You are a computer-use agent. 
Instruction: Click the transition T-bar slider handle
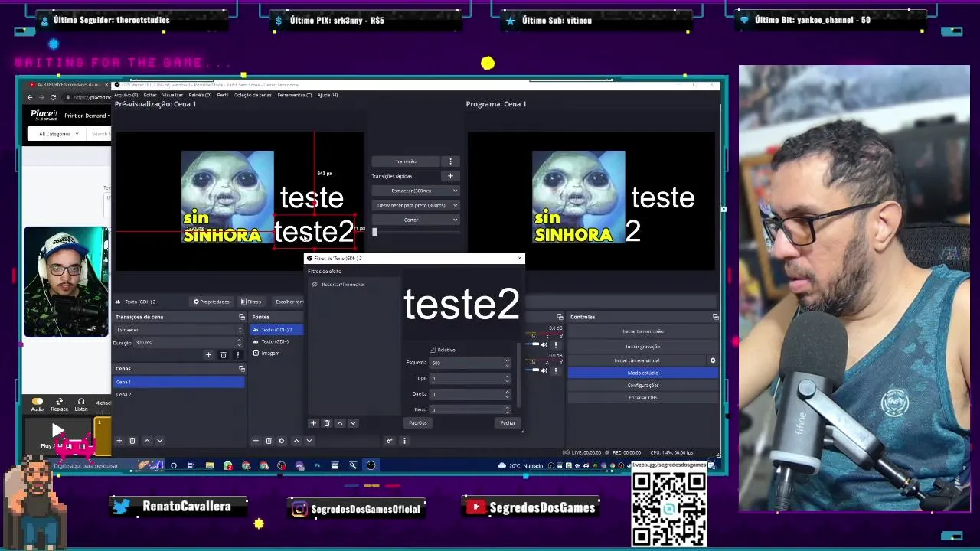click(374, 233)
